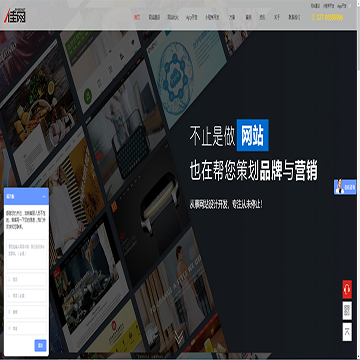Click App开发 in small utility links

point(342,6)
